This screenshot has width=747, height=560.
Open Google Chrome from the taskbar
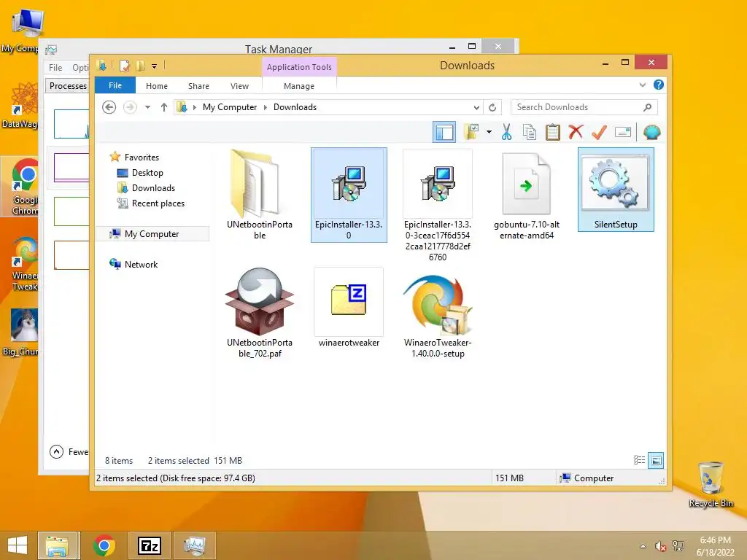coord(104,545)
